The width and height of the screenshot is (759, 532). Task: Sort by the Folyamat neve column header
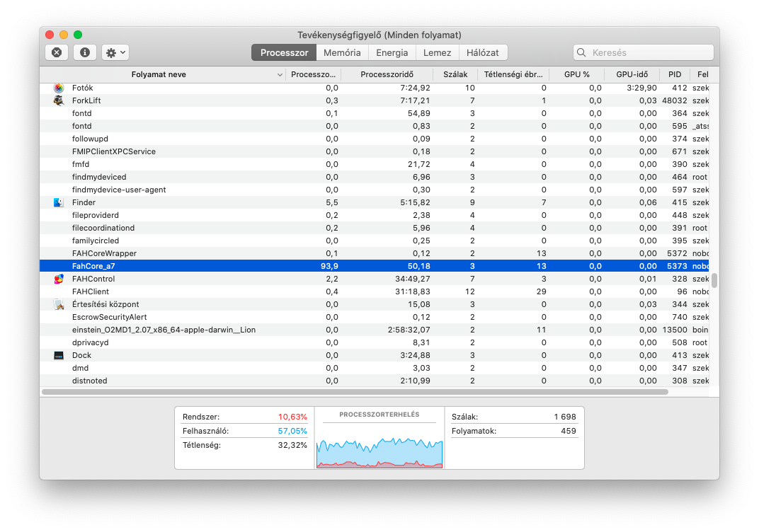pos(159,74)
